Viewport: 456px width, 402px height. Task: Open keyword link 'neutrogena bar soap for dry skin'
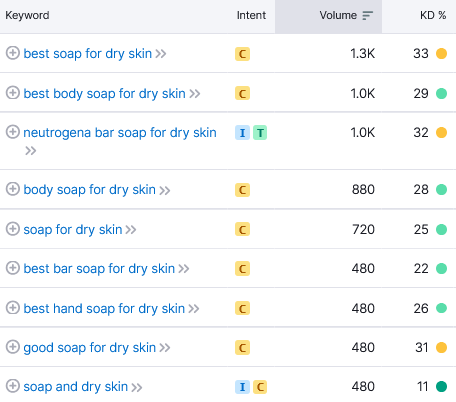(x=120, y=133)
